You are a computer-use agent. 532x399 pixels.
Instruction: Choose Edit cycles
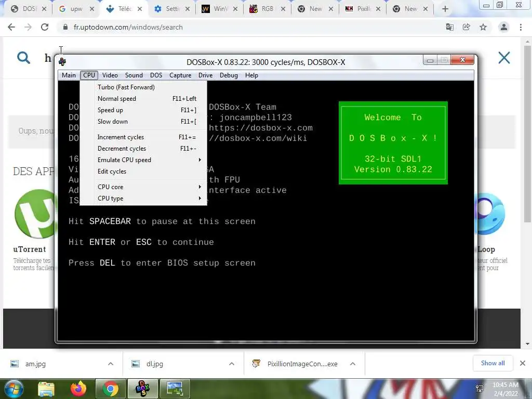[x=143, y=171]
